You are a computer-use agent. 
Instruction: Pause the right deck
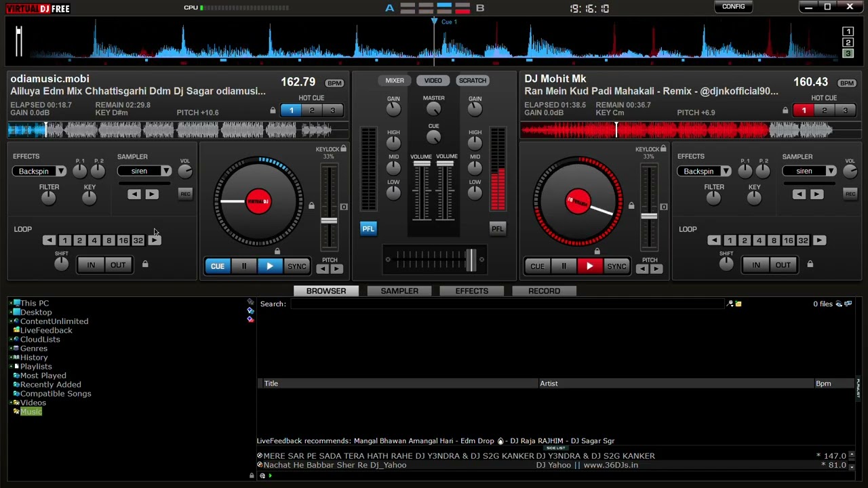[564, 266]
